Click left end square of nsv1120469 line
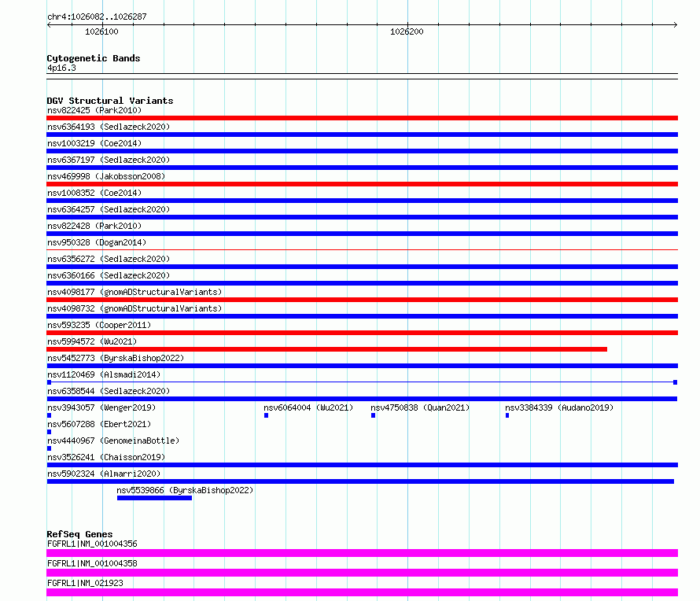 coord(49,382)
